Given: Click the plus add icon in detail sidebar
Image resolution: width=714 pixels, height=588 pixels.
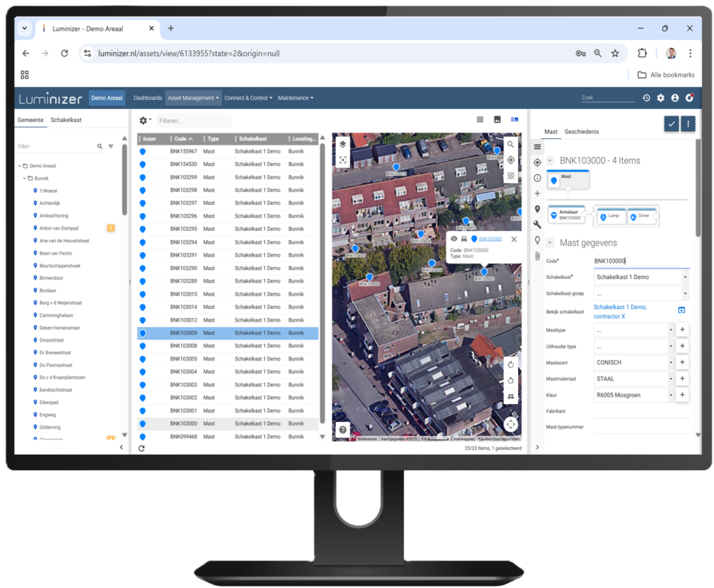Looking at the screenshot, I should (538, 194).
